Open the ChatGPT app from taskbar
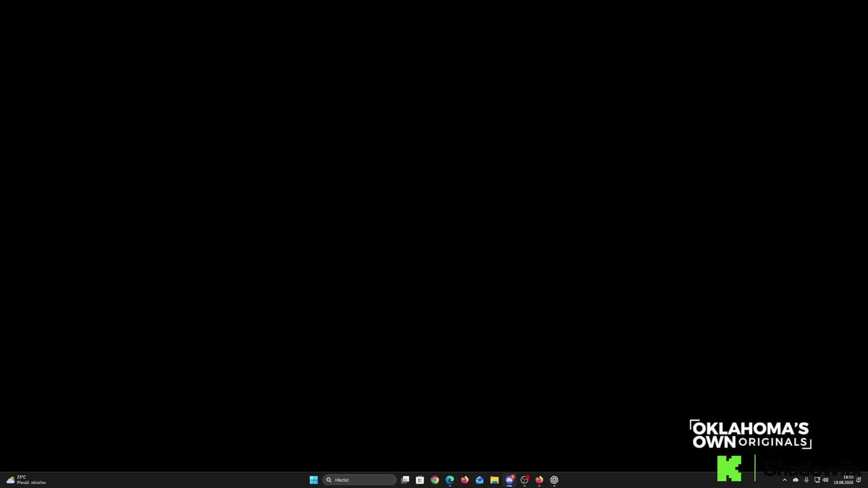Image resolution: width=868 pixels, height=488 pixels. (554, 480)
